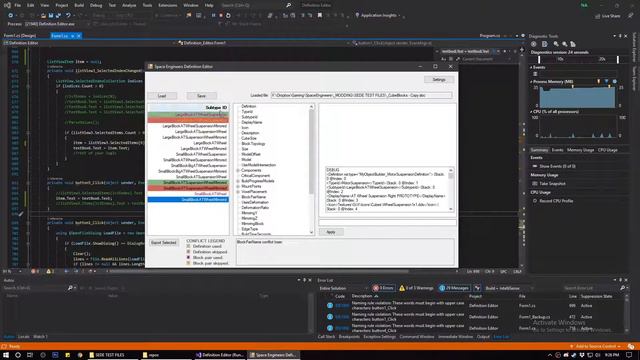Click the value input field above Apply
The image size is (640, 360).
pos(387,222)
